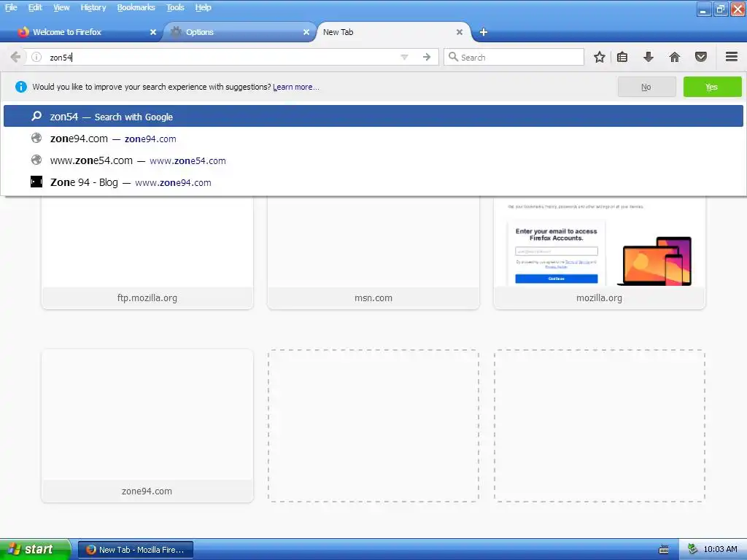
Task: Close the Options tab
Action: coord(306,32)
